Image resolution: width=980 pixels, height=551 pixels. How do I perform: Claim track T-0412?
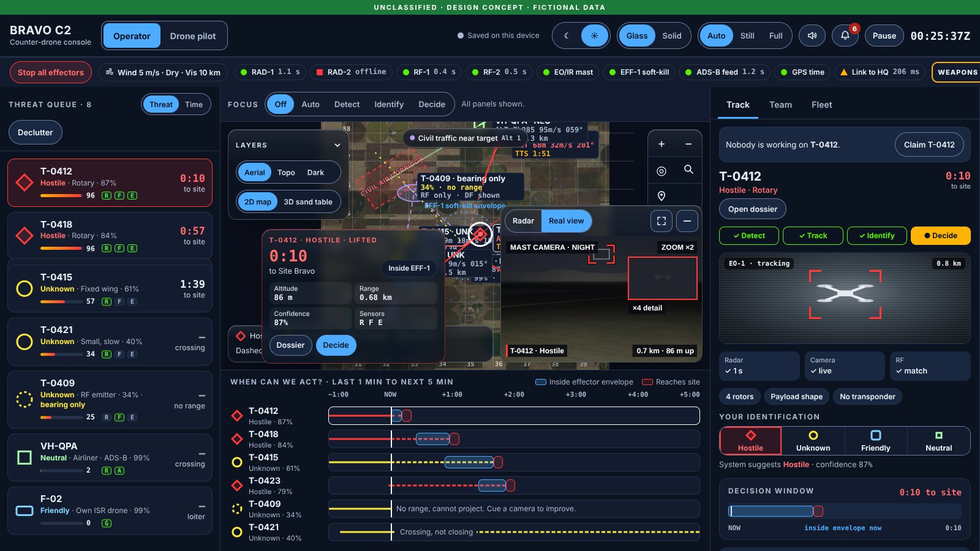tap(929, 144)
